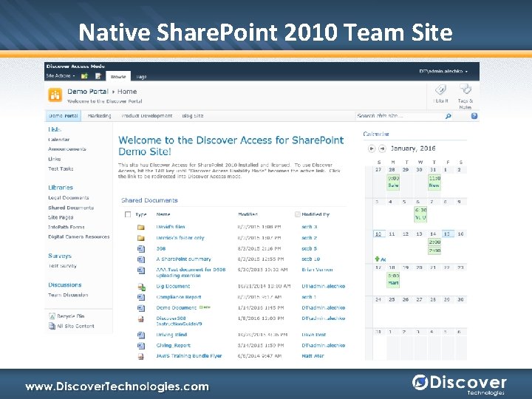Screen dimensions: 532x399
Task: Click the blue help question mark icon
Action: pyautogui.click(x=474, y=116)
